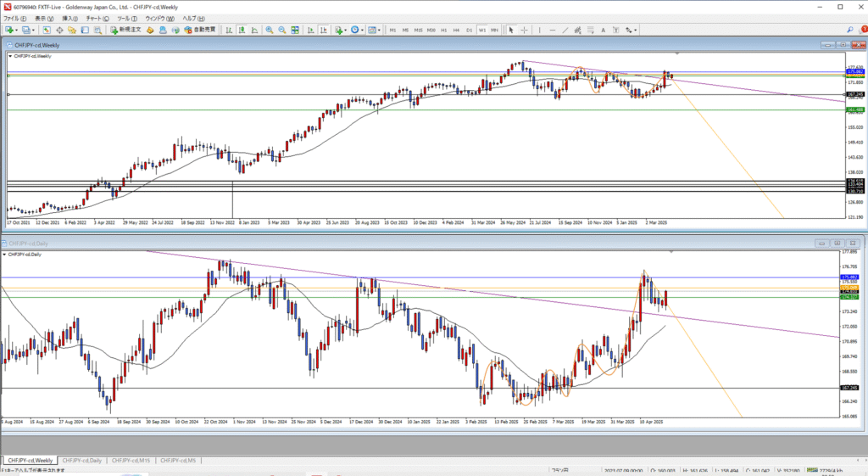The height and width of the screenshot is (476, 868).
Task: Toggle the Navigator folder-star icon
Action: click(72, 30)
